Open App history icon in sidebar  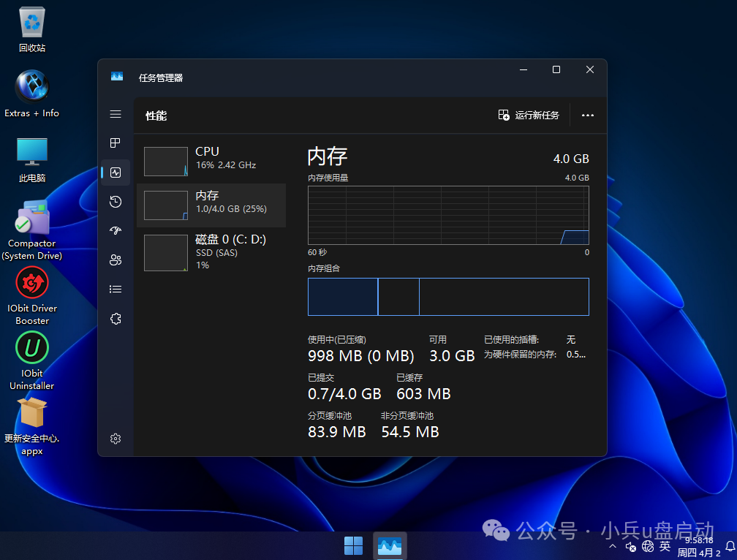tap(116, 202)
